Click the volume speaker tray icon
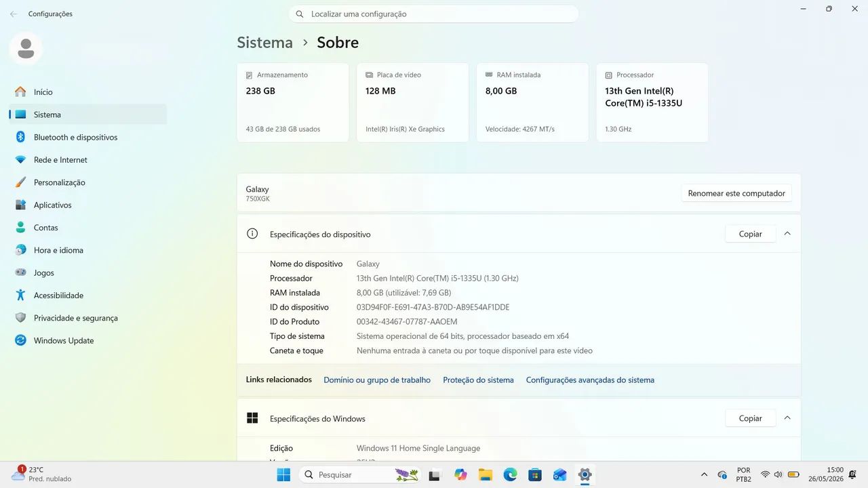 point(778,474)
